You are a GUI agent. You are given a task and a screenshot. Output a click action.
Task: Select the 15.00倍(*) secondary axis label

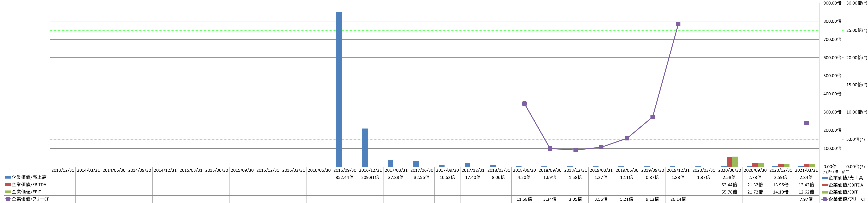(x=856, y=85)
